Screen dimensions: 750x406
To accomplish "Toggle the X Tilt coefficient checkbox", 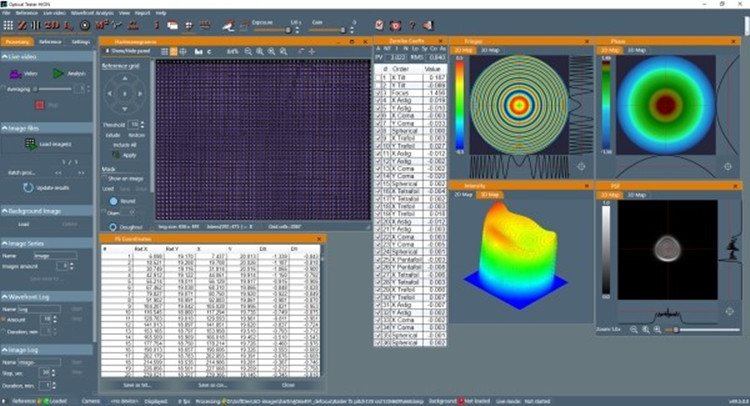I will coord(378,77).
